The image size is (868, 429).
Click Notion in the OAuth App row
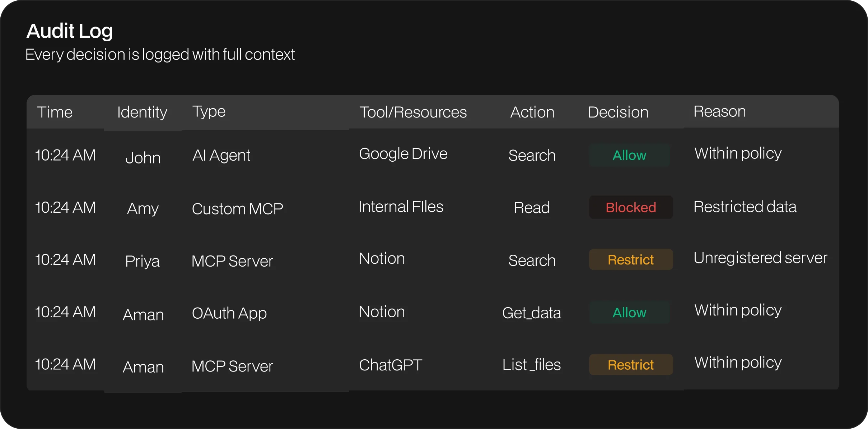(382, 312)
